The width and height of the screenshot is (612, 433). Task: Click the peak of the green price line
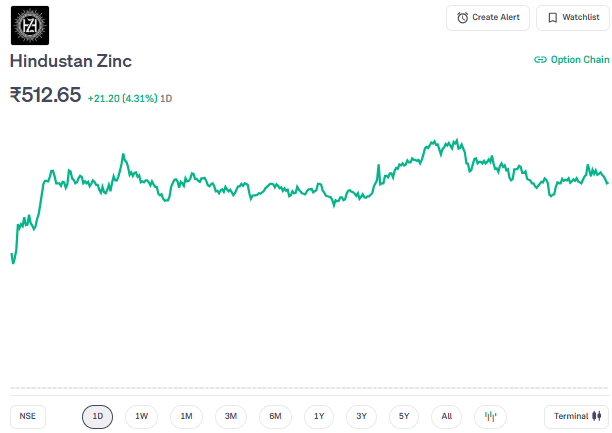click(456, 140)
